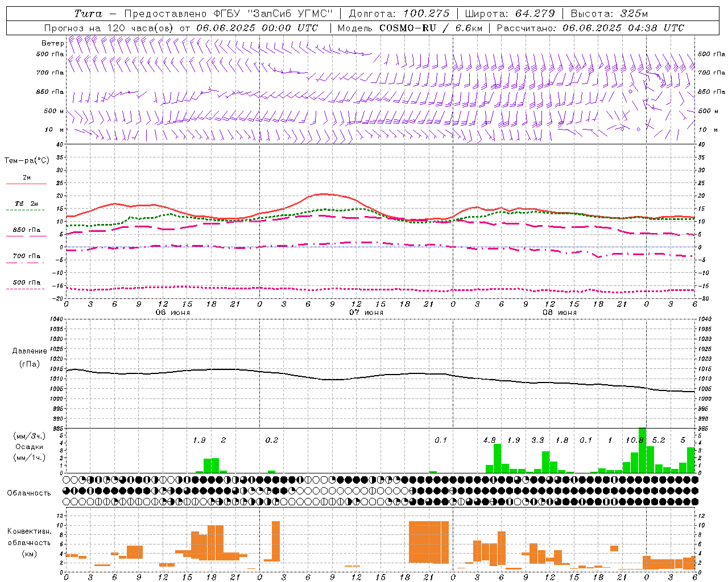Click the "Облачность" cloudiness label
The image size is (728, 582).
pos(29,493)
